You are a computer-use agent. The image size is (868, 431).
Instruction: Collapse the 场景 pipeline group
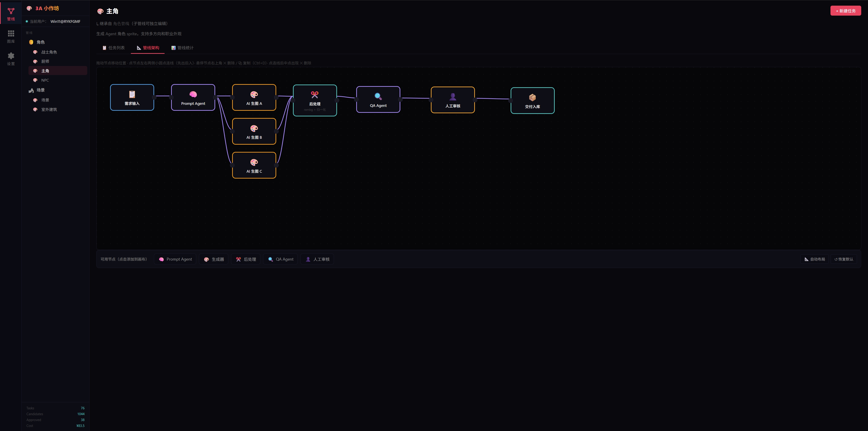(40, 90)
